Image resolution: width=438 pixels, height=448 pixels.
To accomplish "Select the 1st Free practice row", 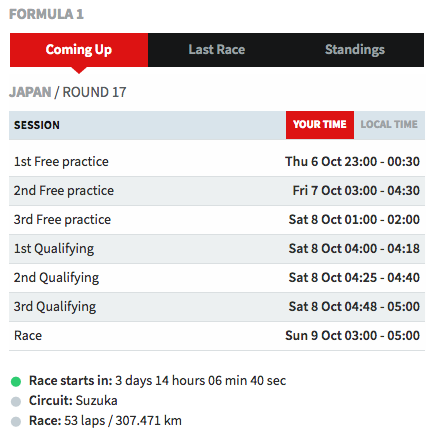I will click(217, 162).
